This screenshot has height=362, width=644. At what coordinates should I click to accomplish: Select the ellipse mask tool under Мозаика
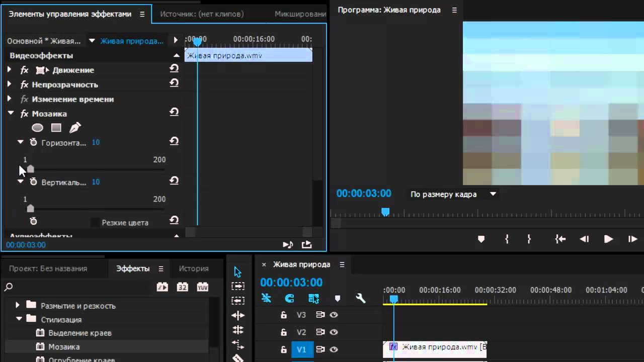37,128
